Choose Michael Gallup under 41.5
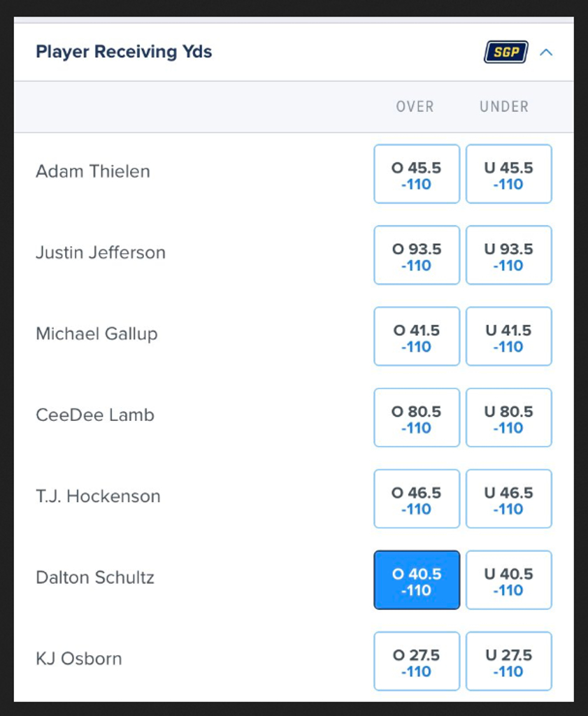The image size is (588, 716). pos(508,336)
